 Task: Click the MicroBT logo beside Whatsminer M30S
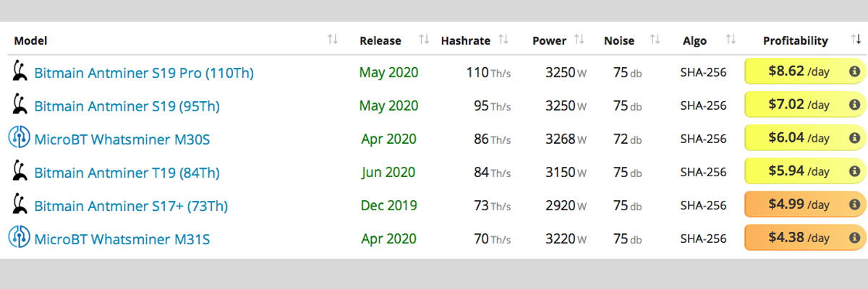(x=19, y=138)
